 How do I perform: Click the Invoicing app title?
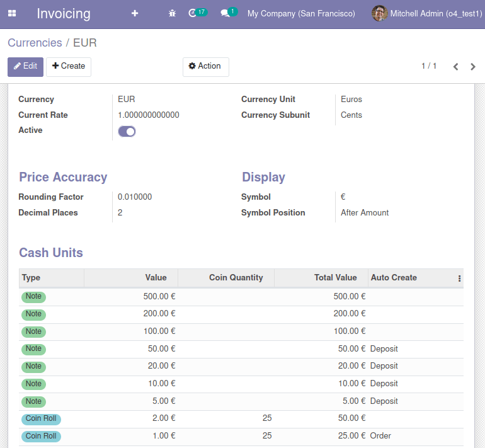click(x=64, y=13)
